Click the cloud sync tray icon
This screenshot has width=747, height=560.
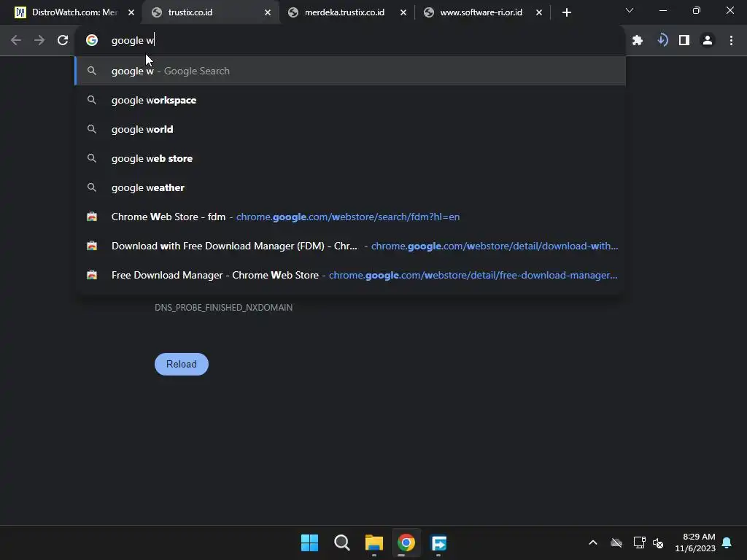click(616, 542)
